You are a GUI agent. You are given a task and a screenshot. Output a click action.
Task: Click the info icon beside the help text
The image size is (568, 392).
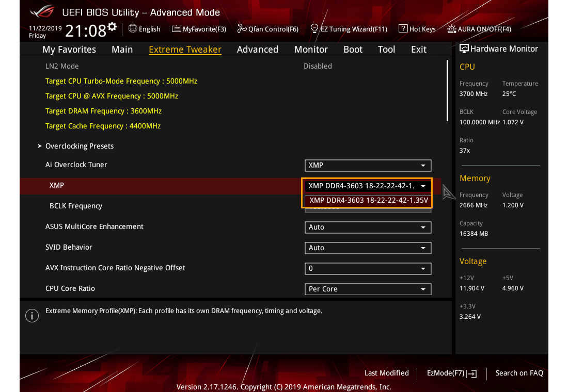32,316
